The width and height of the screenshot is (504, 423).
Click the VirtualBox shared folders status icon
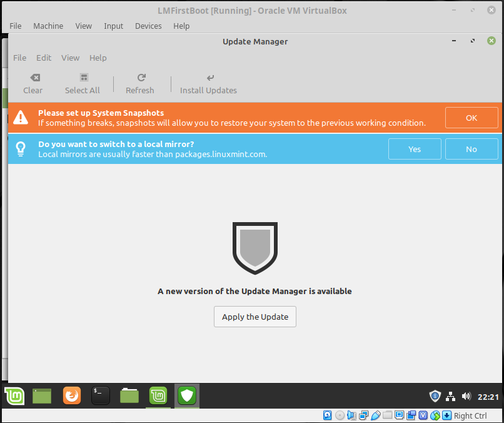click(x=387, y=415)
